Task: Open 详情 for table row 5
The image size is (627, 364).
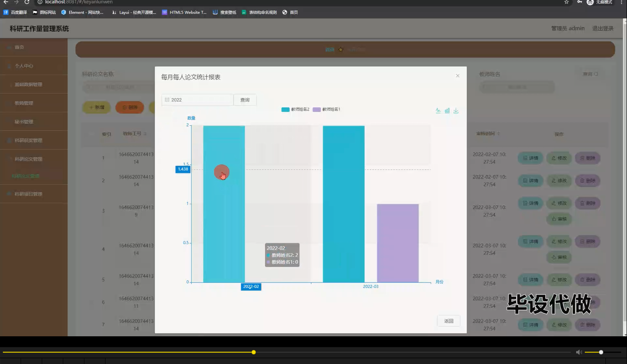Action: pos(530,280)
